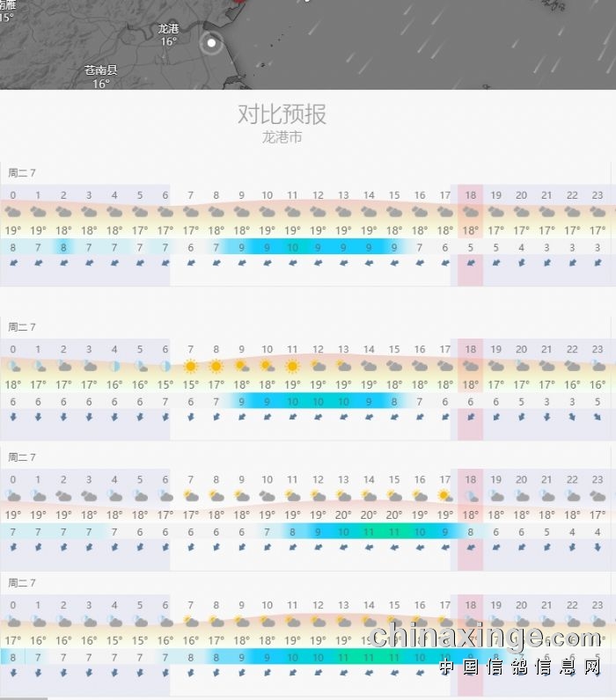Viewport: 616px width, 700px height.
Task: Click 20° temperature at hour 13, third forecast
Action: click(343, 514)
